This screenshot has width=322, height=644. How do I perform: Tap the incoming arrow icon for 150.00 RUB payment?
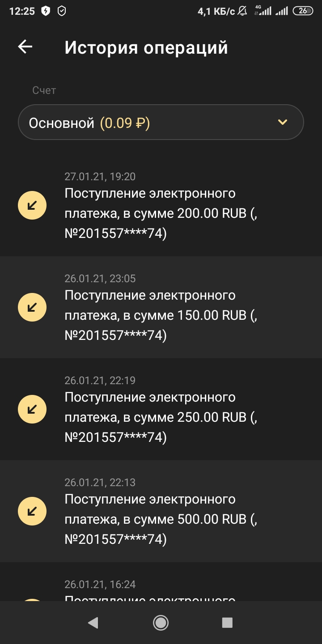point(32,307)
